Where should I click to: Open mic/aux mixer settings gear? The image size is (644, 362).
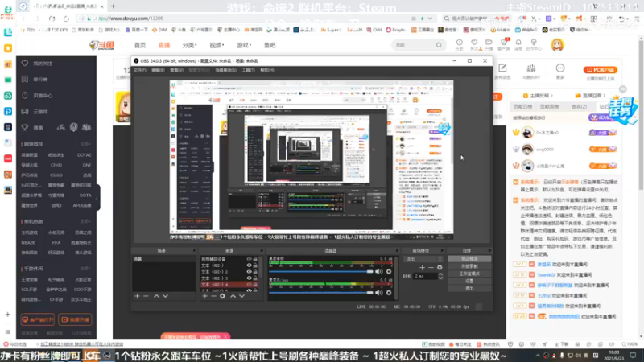[389, 293]
